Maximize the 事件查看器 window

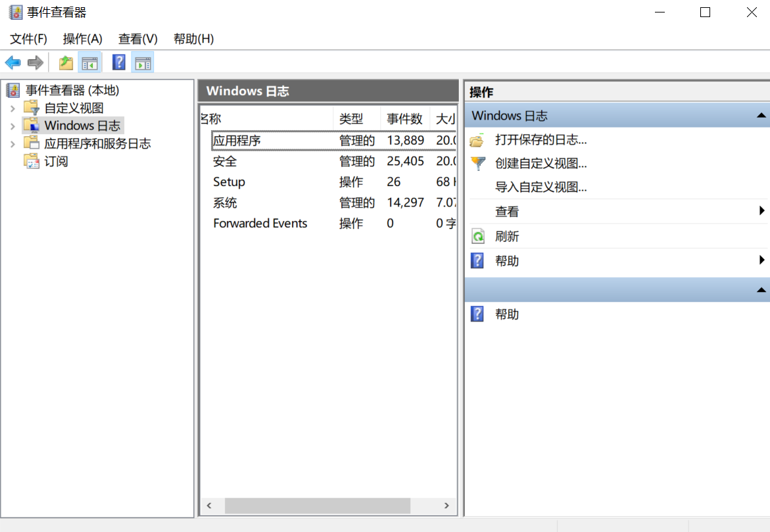(705, 12)
